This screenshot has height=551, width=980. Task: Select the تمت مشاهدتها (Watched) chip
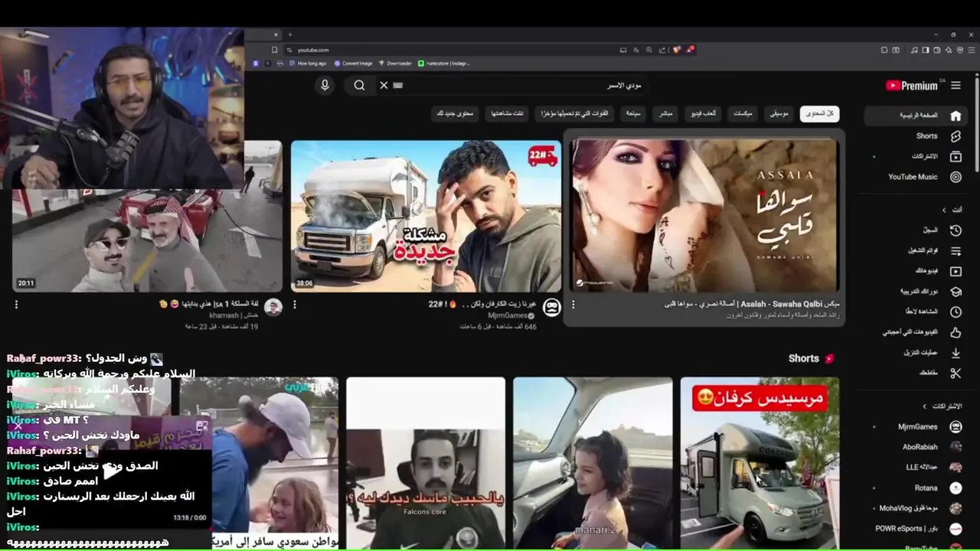point(508,113)
